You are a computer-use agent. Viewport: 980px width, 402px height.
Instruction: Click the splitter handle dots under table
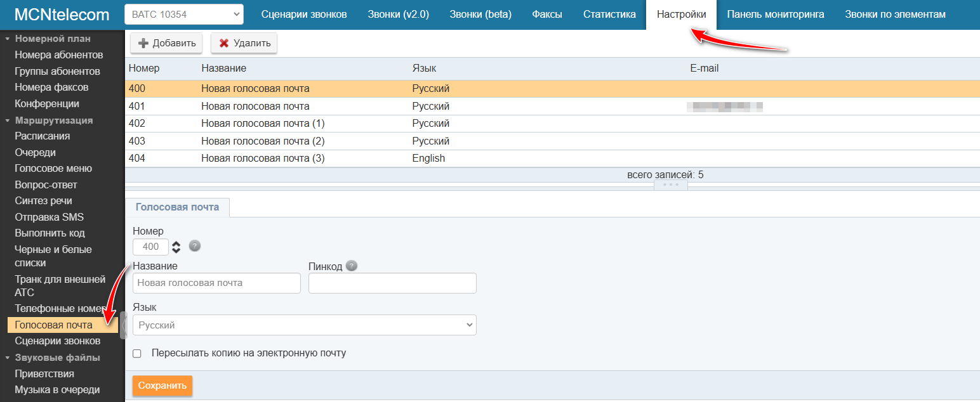tap(671, 185)
